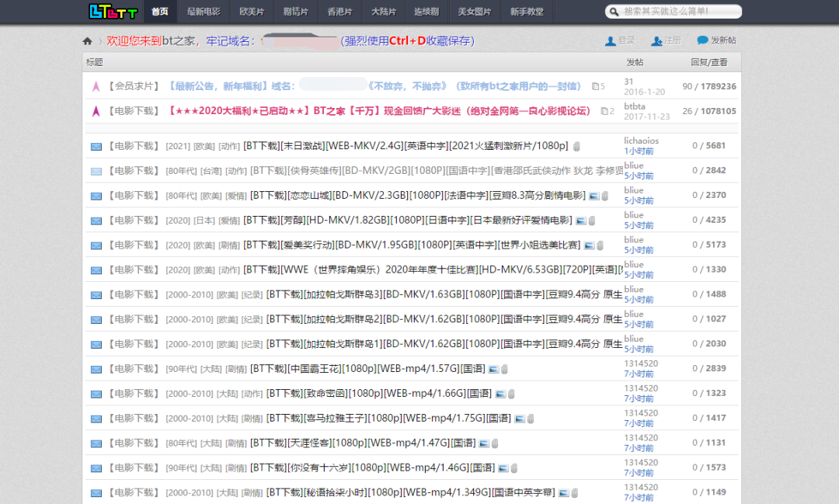The image size is (839, 504).
Task: Click attachment clip icon in 你没有十六岁 row
Action: point(514,468)
